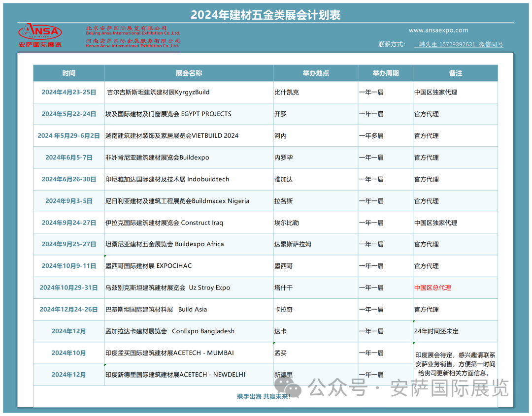Select the Construct Iraq exhibition cell
Image resolution: width=532 pixels, height=416 pixels.
[189, 223]
